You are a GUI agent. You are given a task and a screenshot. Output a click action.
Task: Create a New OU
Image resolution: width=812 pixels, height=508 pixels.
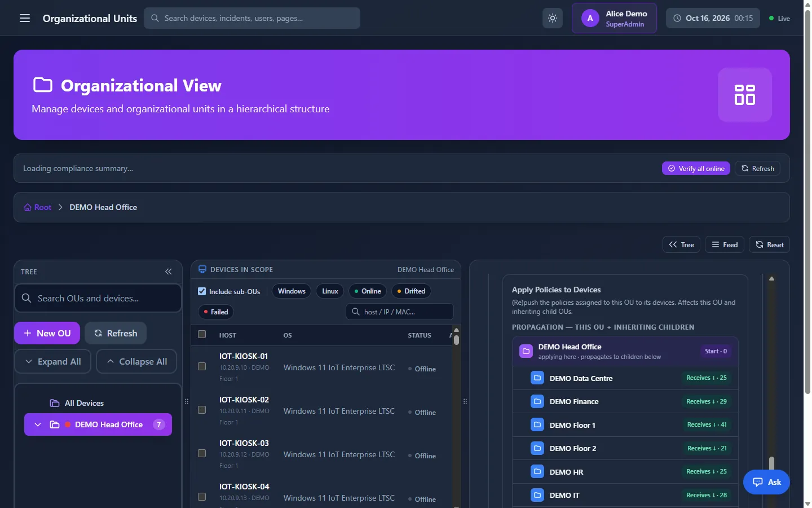(x=47, y=333)
